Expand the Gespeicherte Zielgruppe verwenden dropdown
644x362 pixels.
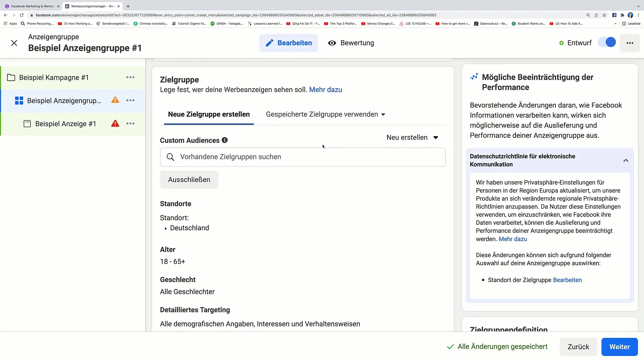pyautogui.click(x=326, y=114)
